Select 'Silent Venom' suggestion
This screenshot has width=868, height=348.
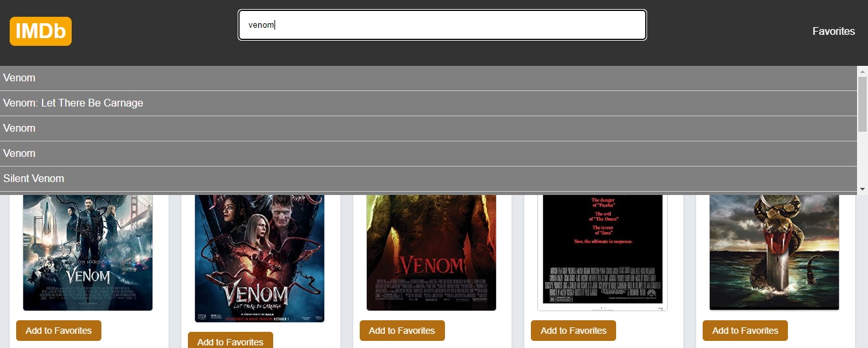428,179
